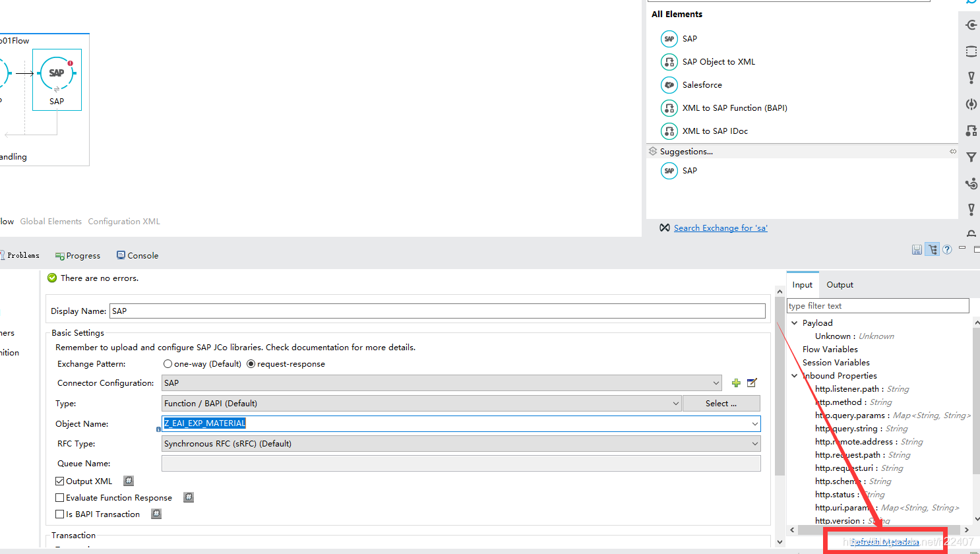Screen dimensions: 980x554
Task: Uncheck the Output XML checkbox
Action: tap(60, 481)
